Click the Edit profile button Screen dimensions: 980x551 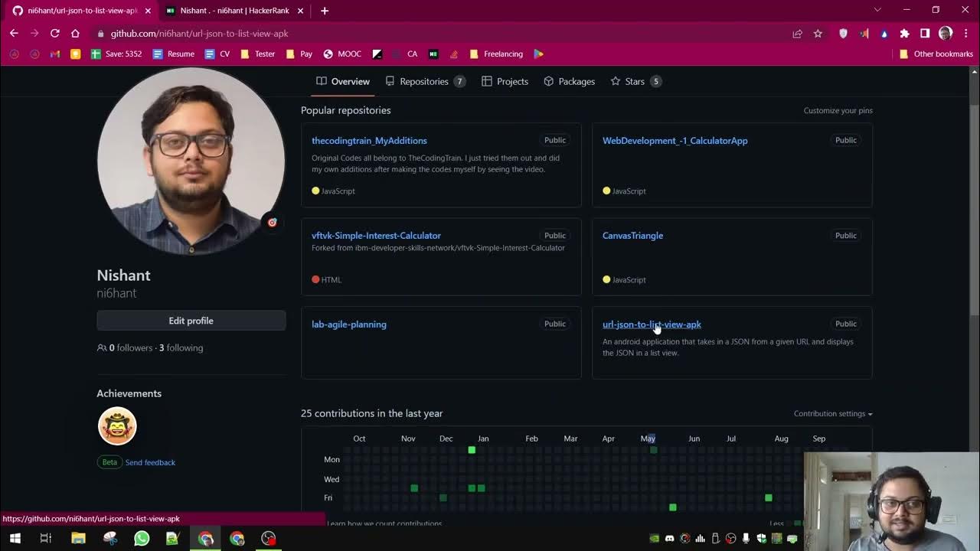[x=191, y=321]
